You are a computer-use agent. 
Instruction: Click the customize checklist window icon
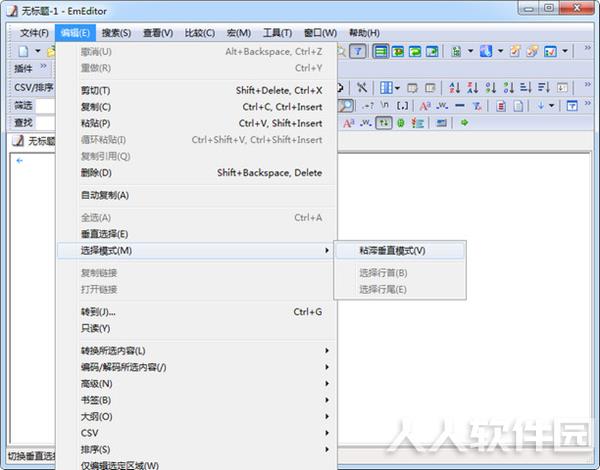(551, 51)
